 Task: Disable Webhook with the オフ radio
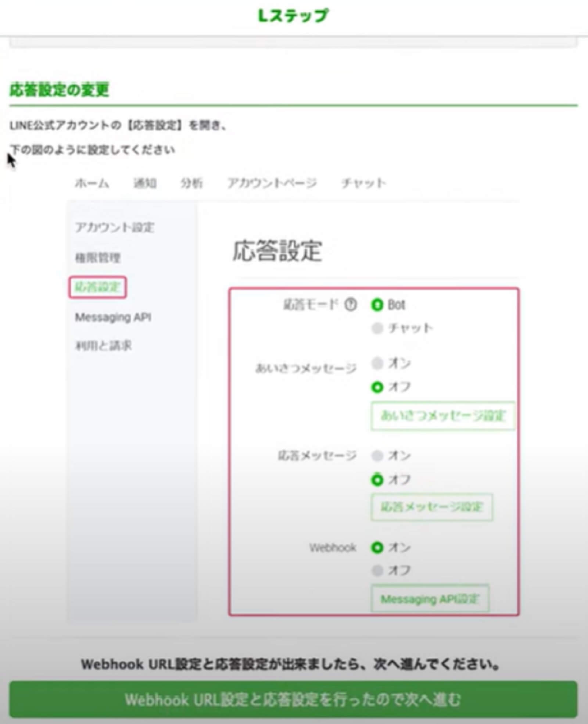[x=377, y=570]
